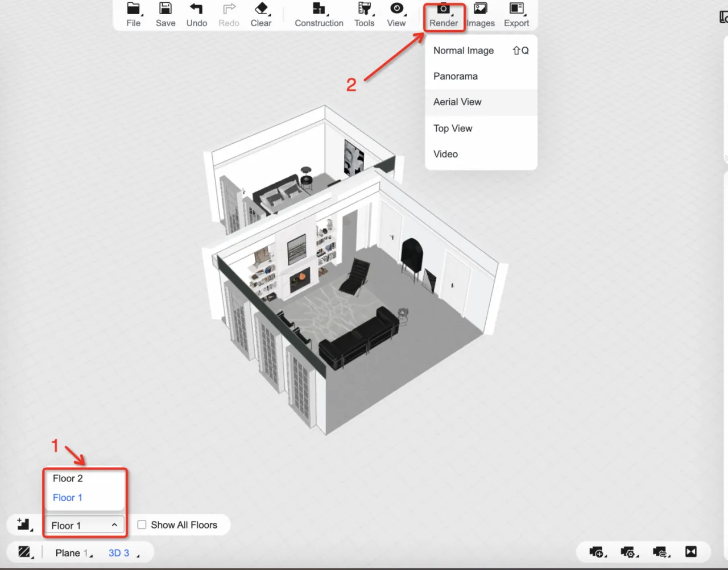Click the Tools button
The height and width of the screenshot is (570, 728).
coord(365,14)
